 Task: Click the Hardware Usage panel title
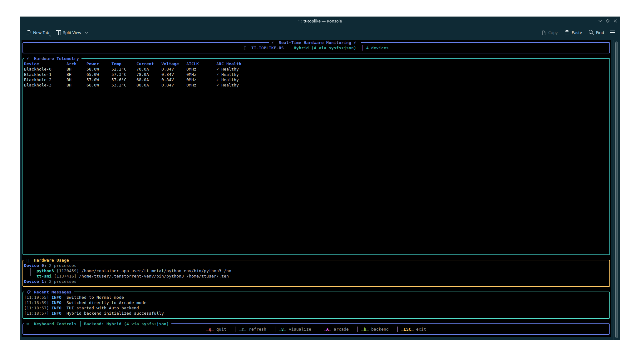pyautogui.click(x=52, y=260)
